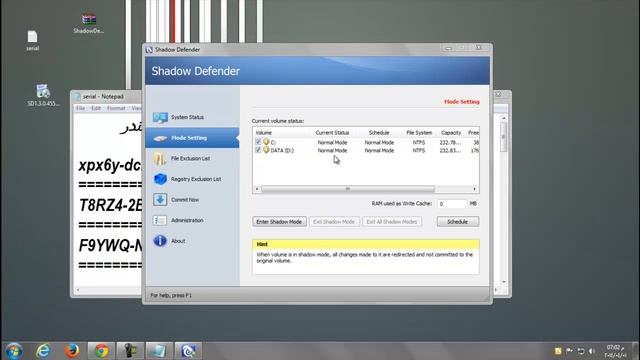Toggle checkbox for volume C:
Image resolution: width=640 pixels, height=360 pixels.
coord(258,142)
